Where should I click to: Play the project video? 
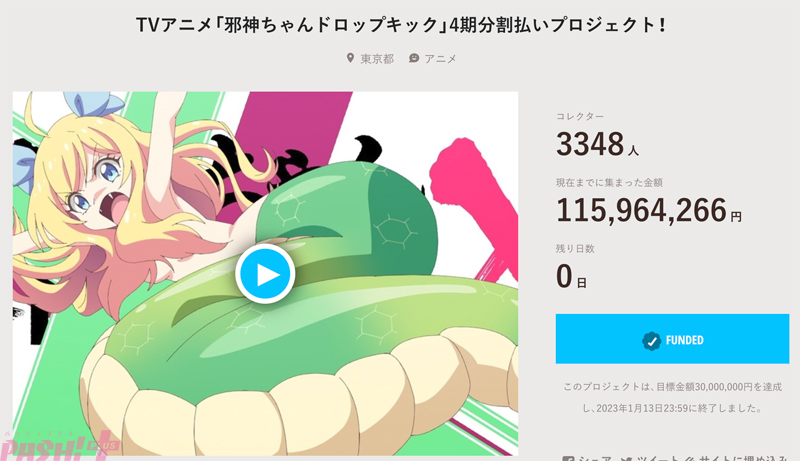tap(265, 274)
